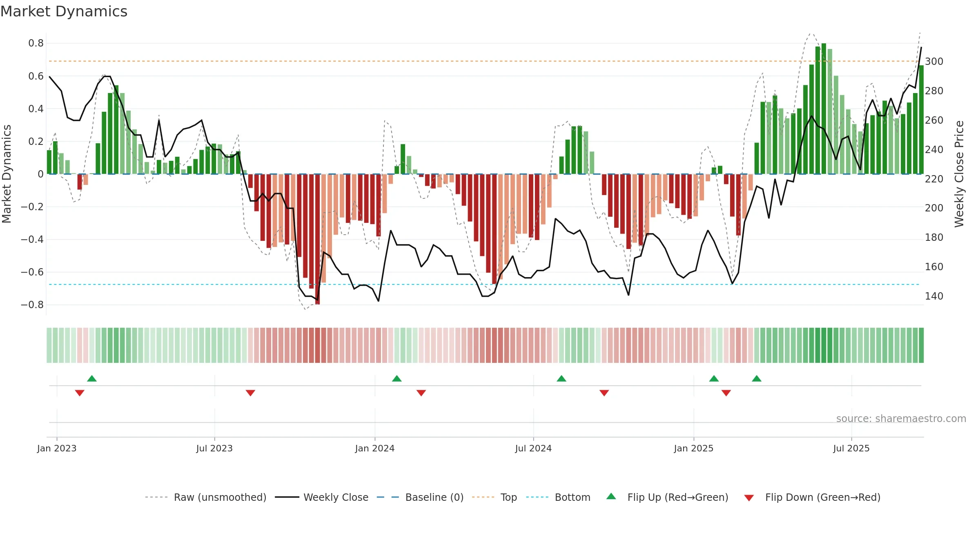Viewport: 980px width, 551px height.
Task: Click the vertical Market Dynamics axis title
Action: [x=7, y=174]
